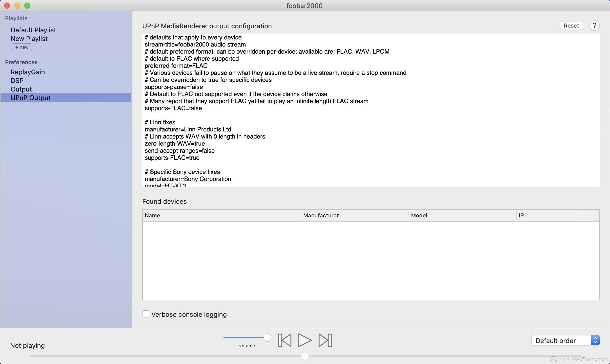Select the UPnP Output section
This screenshot has height=364, width=610.
(x=30, y=98)
